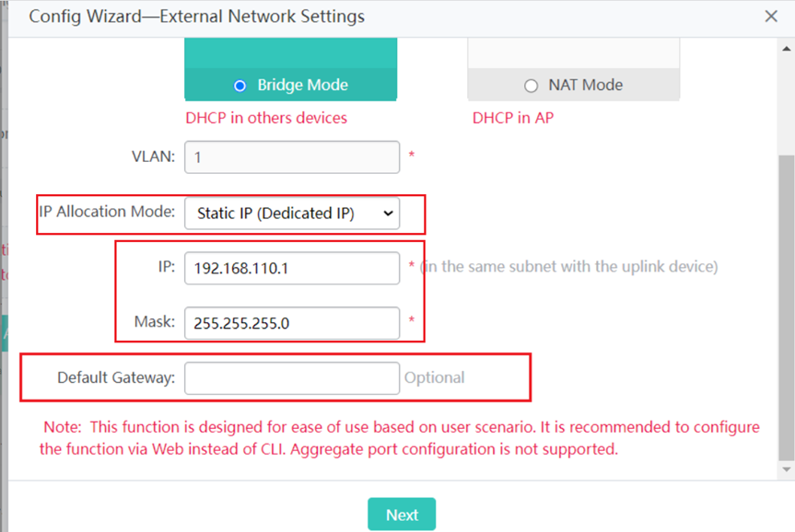Screen dimensions: 795x532
Task: Click the NAT Mode label text
Action: tap(586, 85)
